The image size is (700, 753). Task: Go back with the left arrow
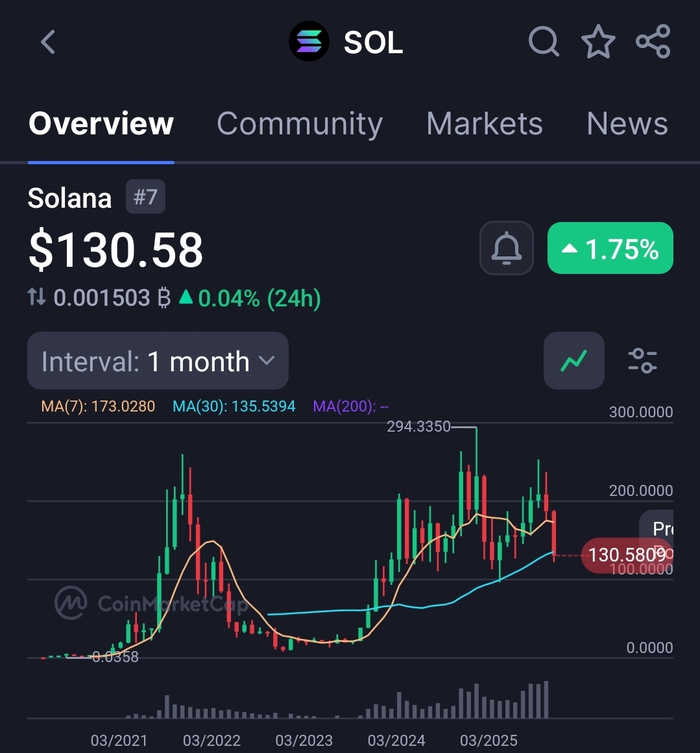tap(48, 42)
